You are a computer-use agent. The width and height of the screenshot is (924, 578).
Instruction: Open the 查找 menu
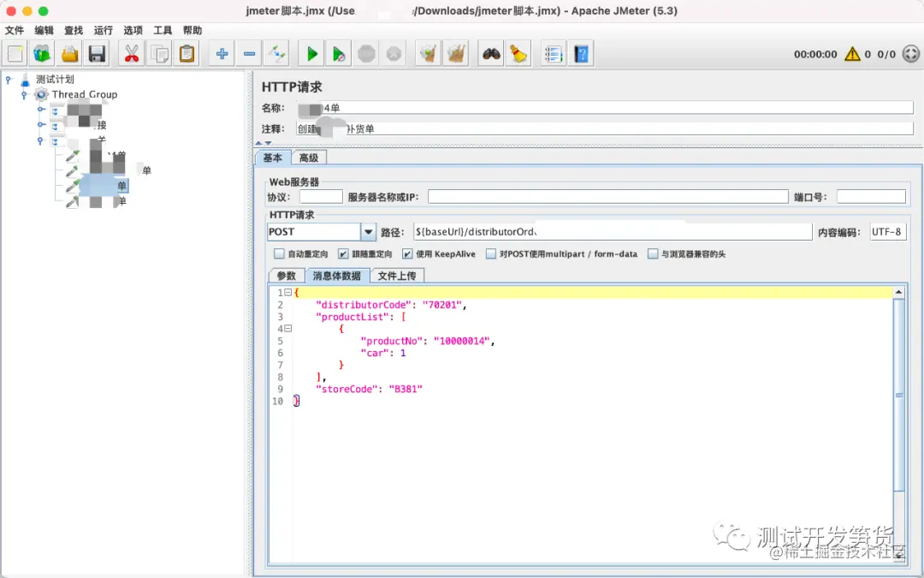(74, 30)
